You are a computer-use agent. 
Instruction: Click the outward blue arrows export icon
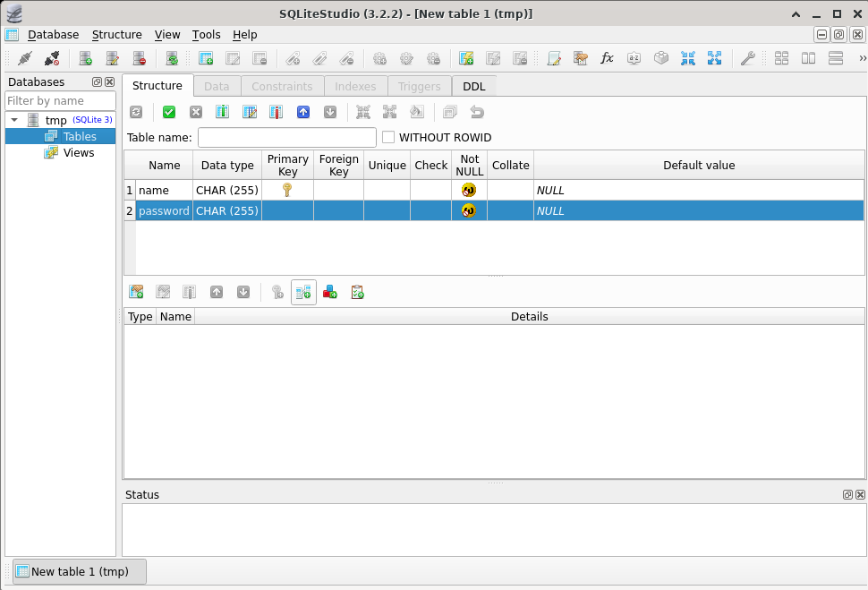pos(715,58)
